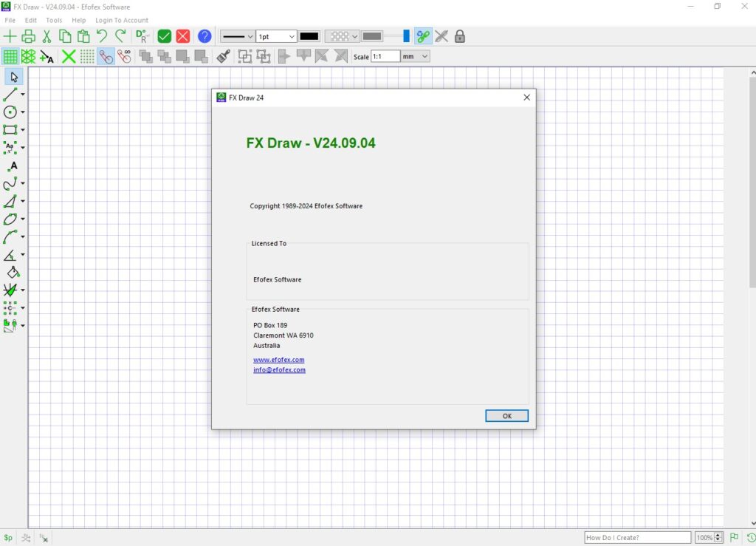Open the line thickness dropdown showing 1pt

277,35
